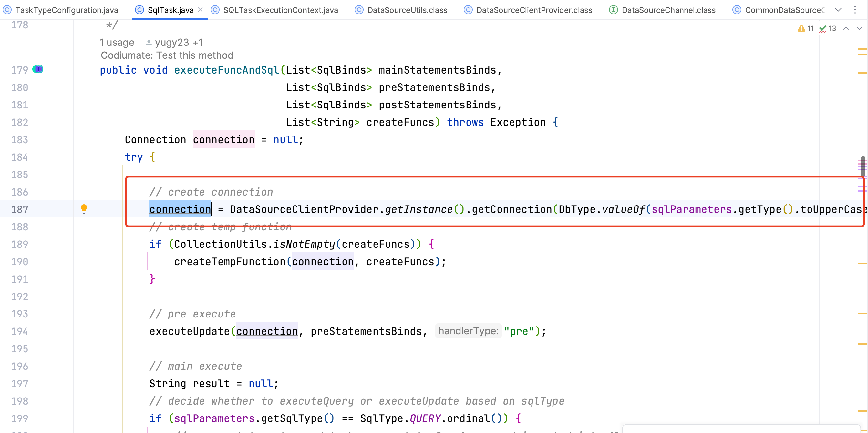868x433 pixels.
Task: Click 'postStatementsBinds' parameter on line 181
Action: (438, 105)
